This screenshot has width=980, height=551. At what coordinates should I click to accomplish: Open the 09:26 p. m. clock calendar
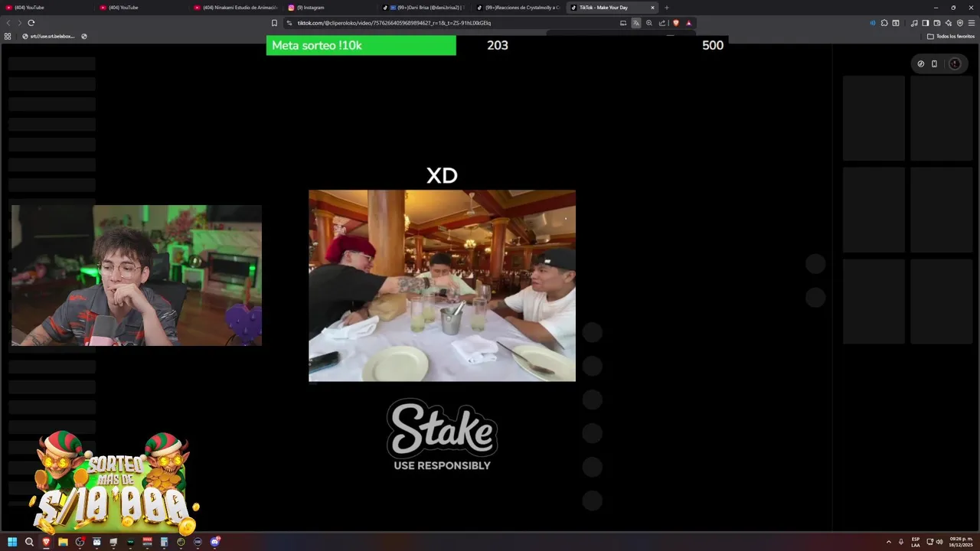[961, 542]
